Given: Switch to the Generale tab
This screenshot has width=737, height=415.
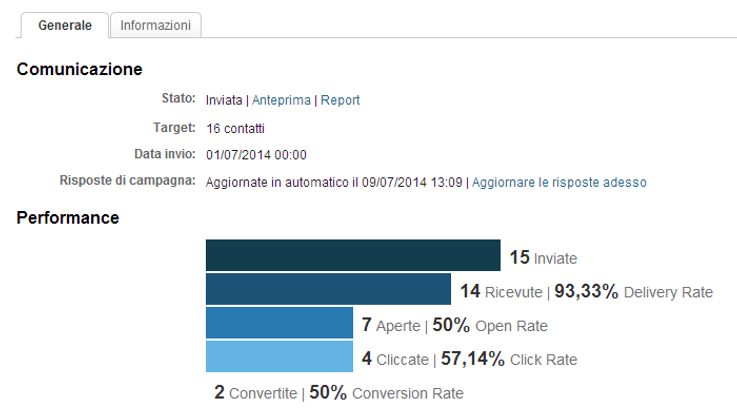Looking at the screenshot, I should coord(65,25).
